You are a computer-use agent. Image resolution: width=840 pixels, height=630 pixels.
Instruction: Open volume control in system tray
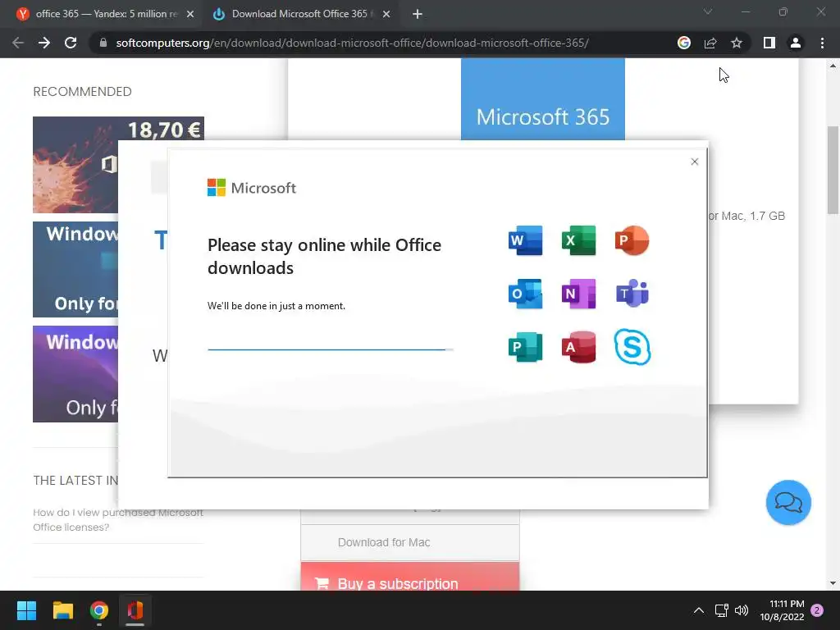pyautogui.click(x=742, y=610)
